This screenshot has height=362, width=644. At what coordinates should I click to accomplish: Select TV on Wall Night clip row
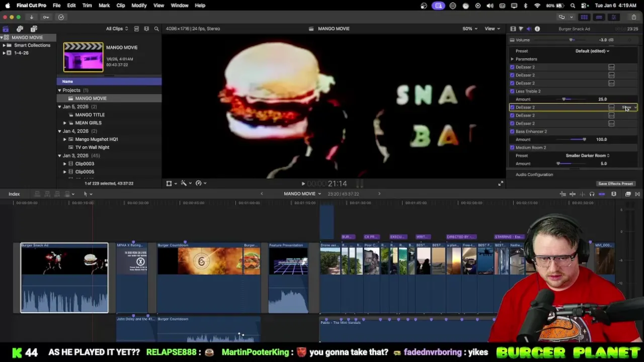click(x=109, y=147)
